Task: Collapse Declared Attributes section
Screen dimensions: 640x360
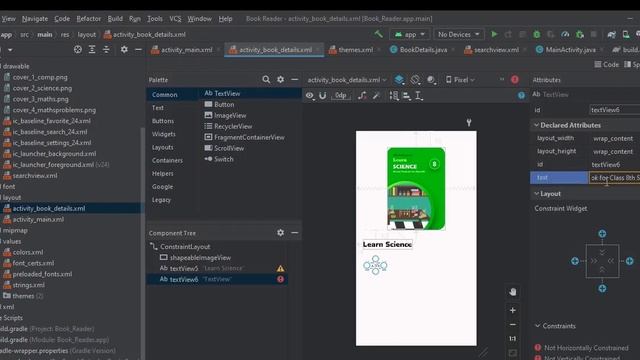Action: [x=536, y=125]
